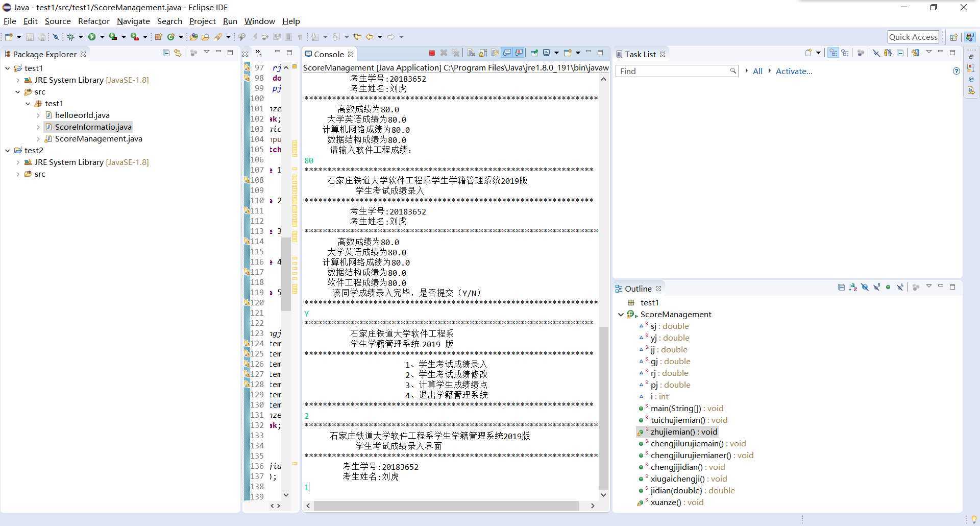Toggle Hide Static Fields and Methods
Image resolution: width=980 pixels, height=526 pixels.
(876, 287)
